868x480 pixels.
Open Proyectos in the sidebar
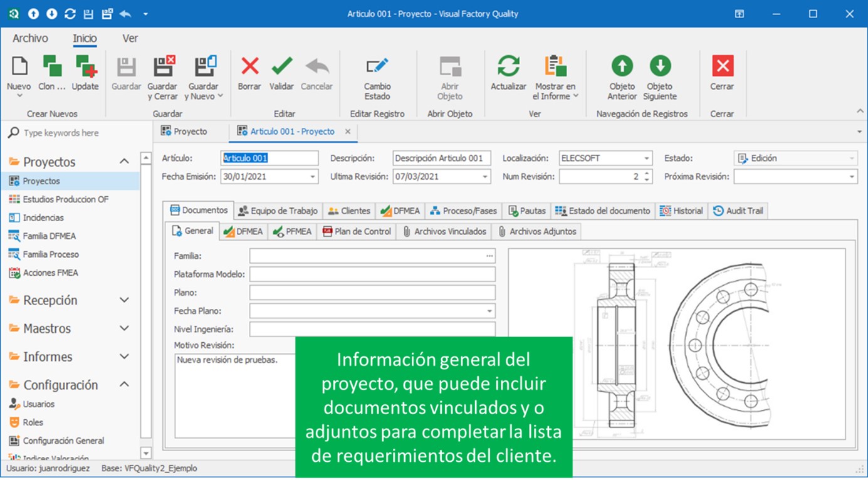(70, 181)
